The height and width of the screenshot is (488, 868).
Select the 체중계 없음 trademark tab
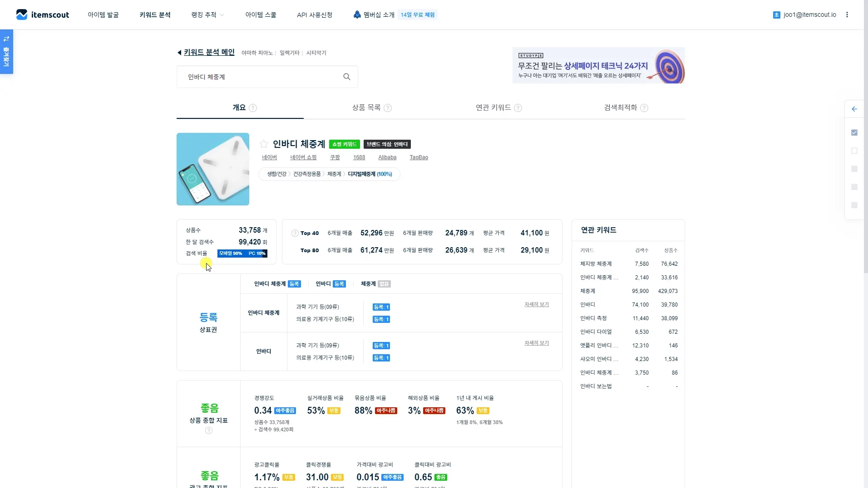(x=375, y=284)
